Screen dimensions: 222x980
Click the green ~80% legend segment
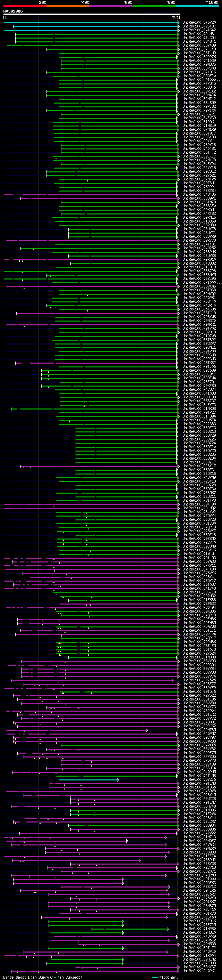pos(154,6)
